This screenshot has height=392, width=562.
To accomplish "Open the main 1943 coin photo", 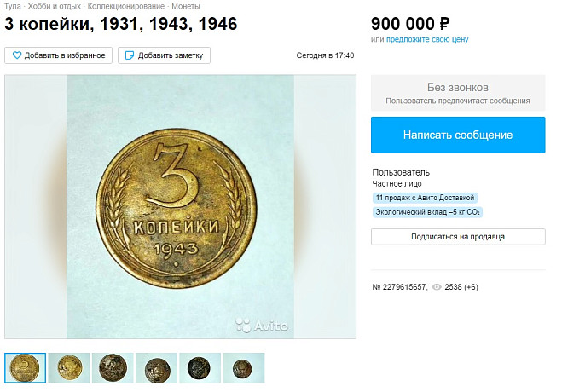I will (180, 206).
